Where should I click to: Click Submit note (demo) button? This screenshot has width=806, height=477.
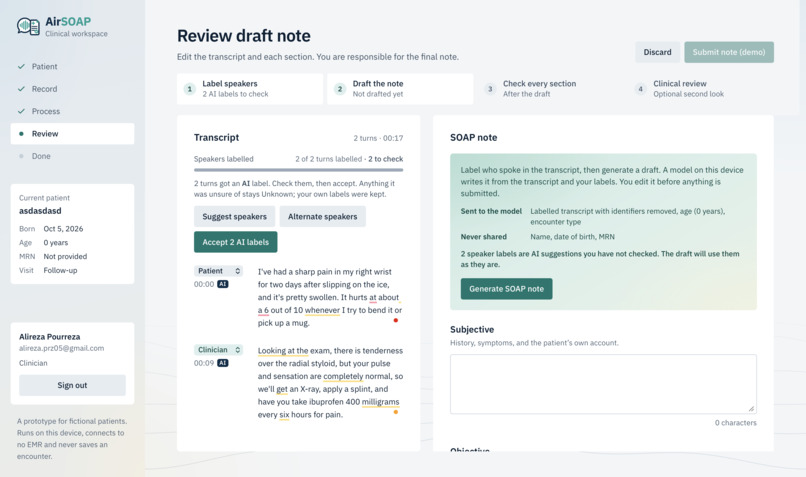[729, 52]
